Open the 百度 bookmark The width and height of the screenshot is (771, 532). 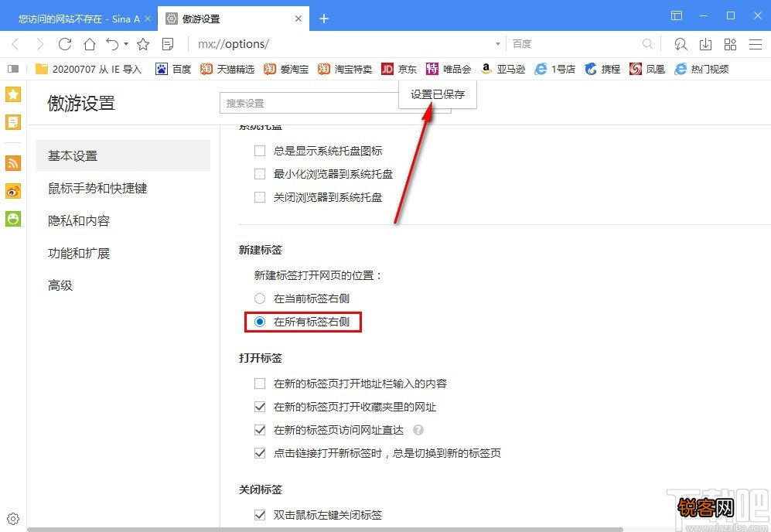[x=173, y=69]
